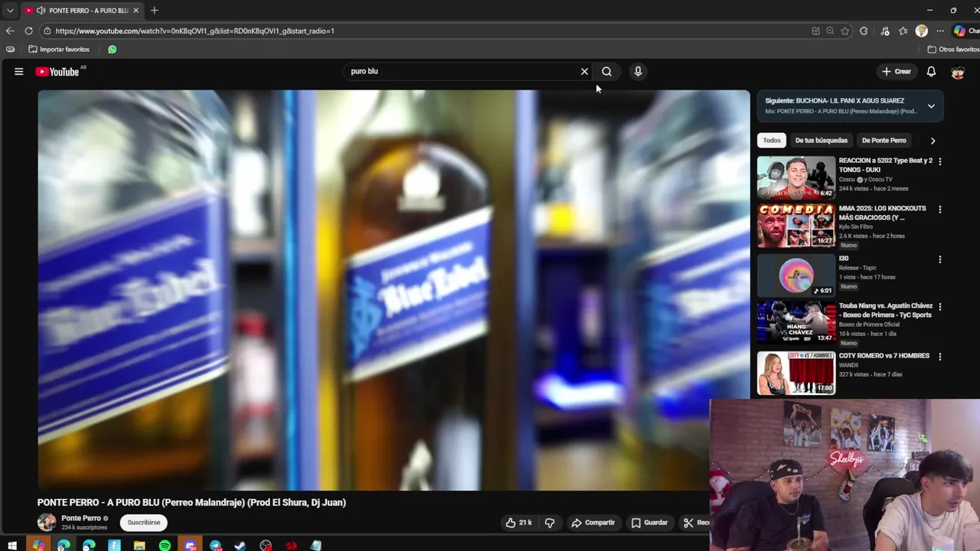Select the 'De tus búsquedas' chip
This screenshot has width=980, height=551.
821,140
